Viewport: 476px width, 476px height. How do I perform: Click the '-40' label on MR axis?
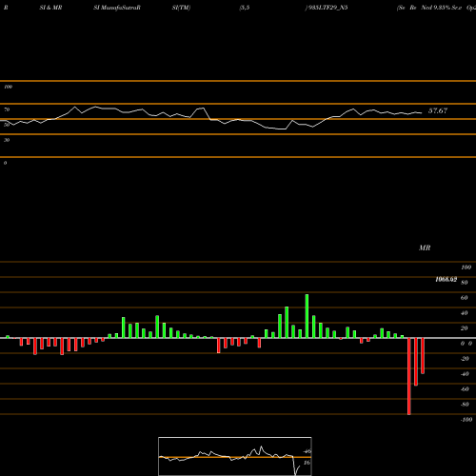pyautogui.click(x=465, y=374)
